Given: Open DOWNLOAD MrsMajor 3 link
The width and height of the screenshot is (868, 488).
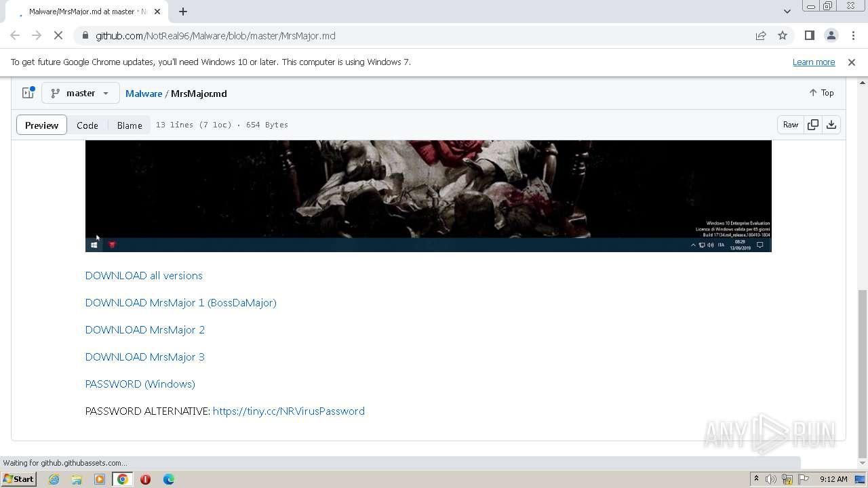Looking at the screenshot, I should (145, 357).
